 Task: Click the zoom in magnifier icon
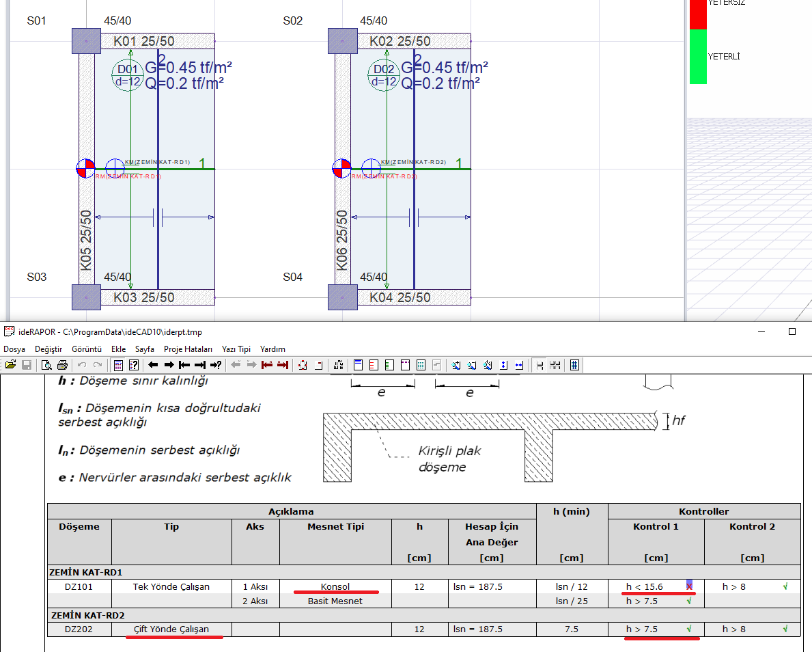(x=456, y=365)
